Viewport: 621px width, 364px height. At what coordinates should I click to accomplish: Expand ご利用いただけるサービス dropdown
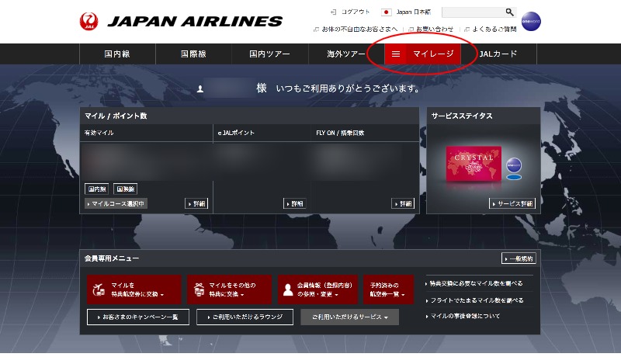pyautogui.click(x=350, y=317)
